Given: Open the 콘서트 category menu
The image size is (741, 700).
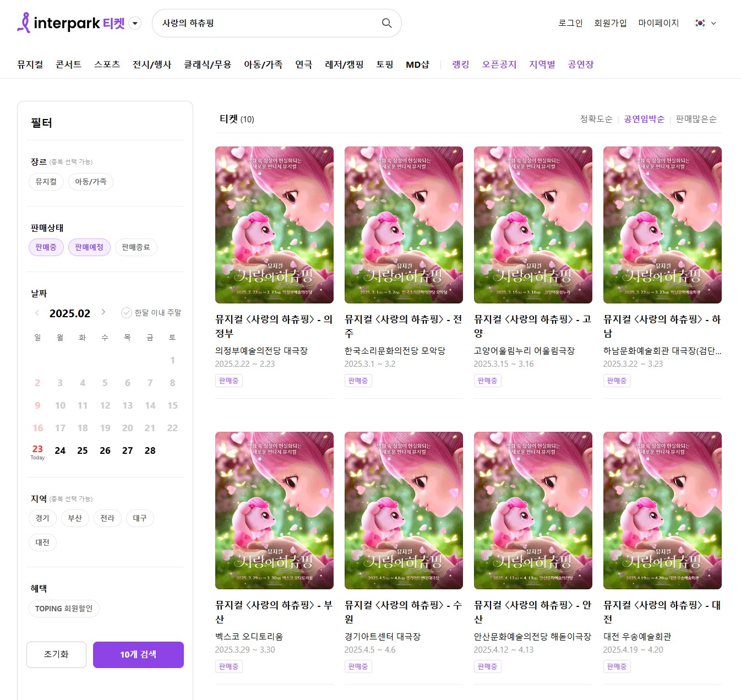Looking at the screenshot, I should tap(69, 64).
